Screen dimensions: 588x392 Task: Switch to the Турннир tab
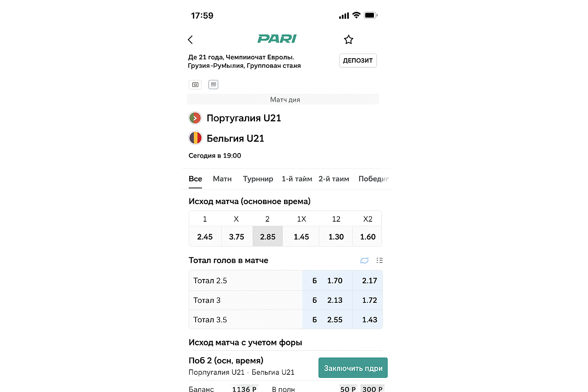coord(258,179)
